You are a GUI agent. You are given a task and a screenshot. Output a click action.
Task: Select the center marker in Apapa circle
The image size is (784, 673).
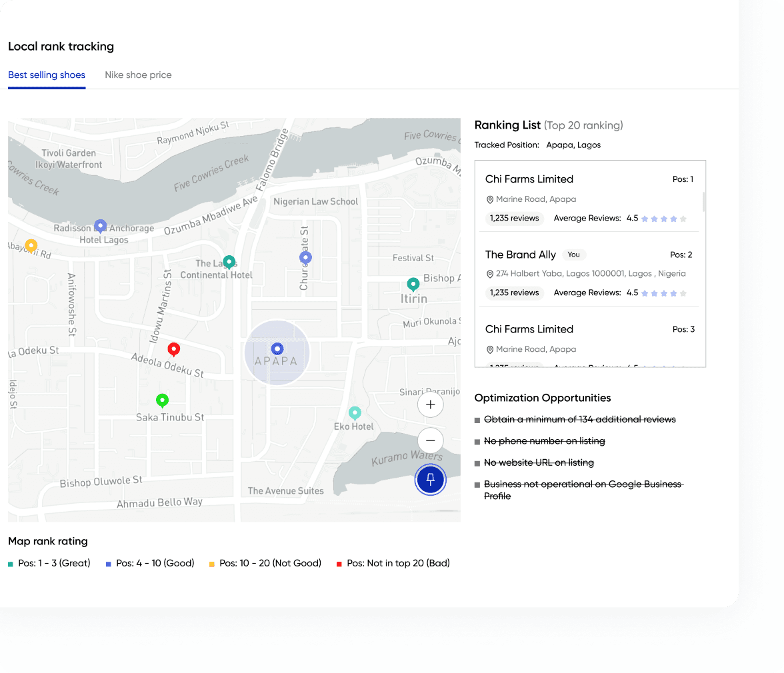277,348
